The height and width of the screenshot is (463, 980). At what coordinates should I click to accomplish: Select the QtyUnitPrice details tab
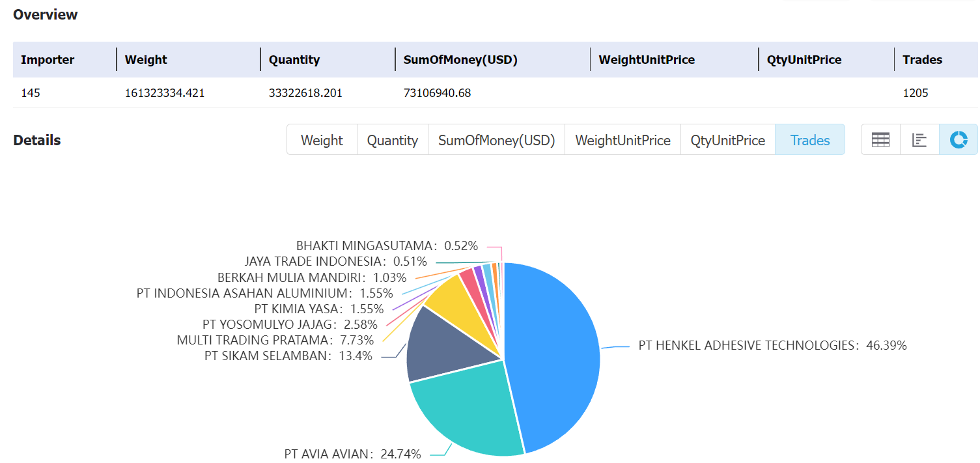[x=728, y=140]
